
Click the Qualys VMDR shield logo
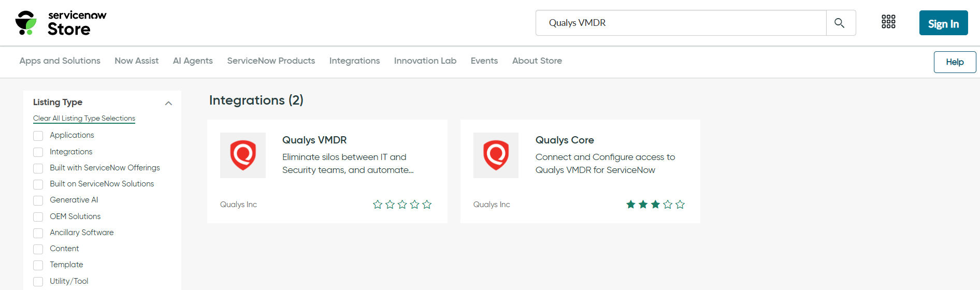point(243,155)
